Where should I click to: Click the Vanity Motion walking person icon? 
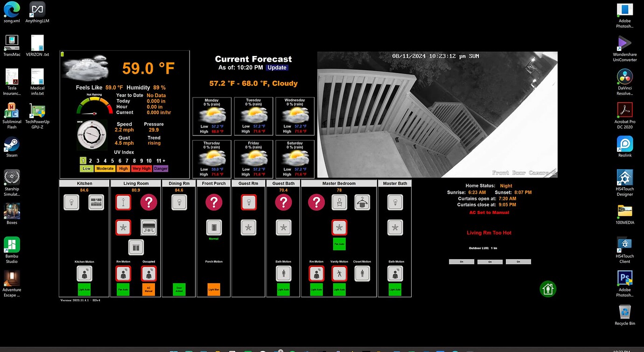coord(339,274)
